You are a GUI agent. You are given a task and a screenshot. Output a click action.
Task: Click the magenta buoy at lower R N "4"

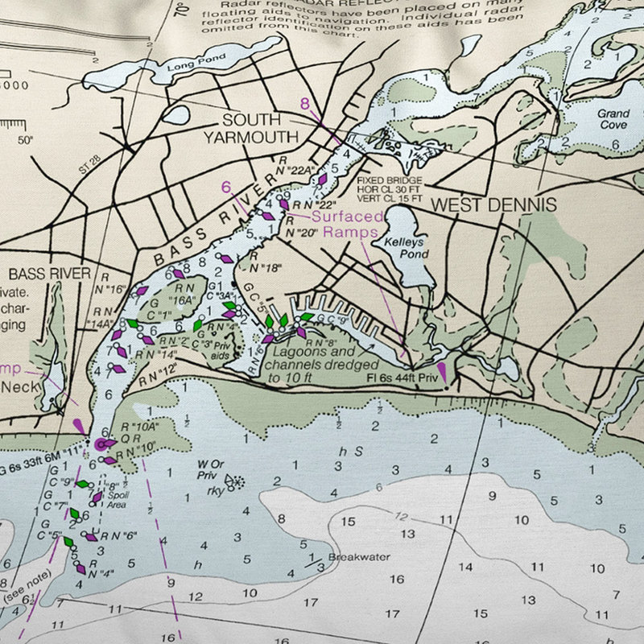81,569
